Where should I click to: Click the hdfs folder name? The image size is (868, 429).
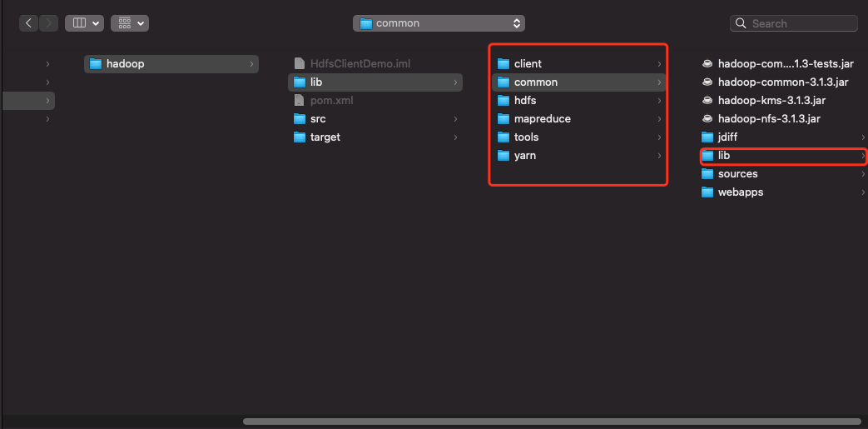pos(525,100)
